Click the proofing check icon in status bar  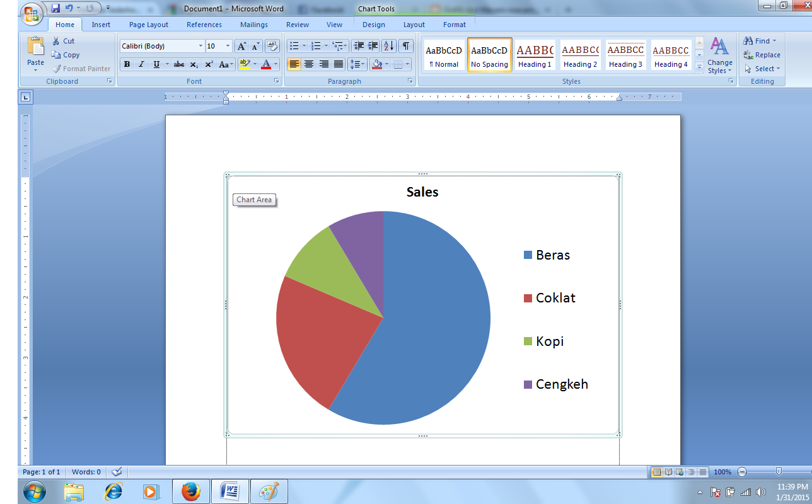point(116,472)
